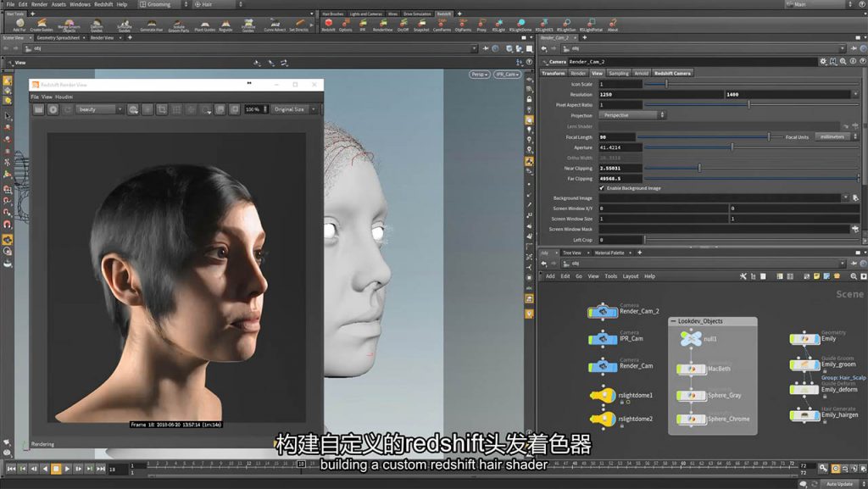Click the crop region icon in Redshift Render View
This screenshot has height=489, width=868.
[162, 109]
